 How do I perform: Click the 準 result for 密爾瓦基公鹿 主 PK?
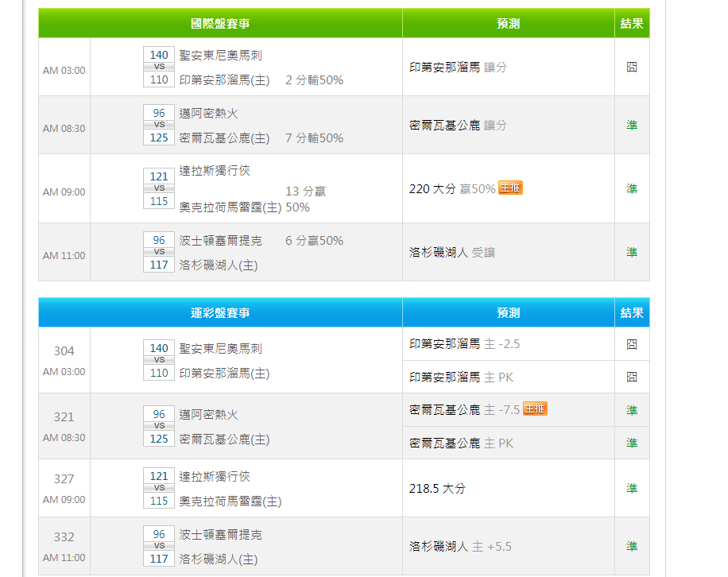[x=632, y=443]
